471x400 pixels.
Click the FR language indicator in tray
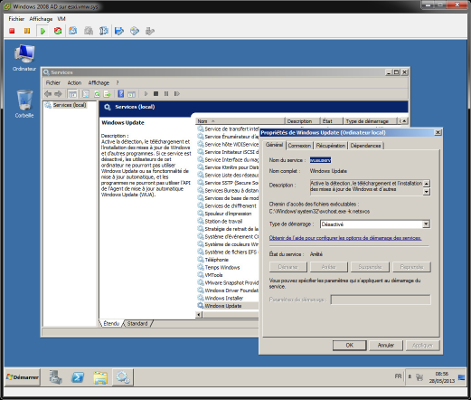pyautogui.click(x=398, y=376)
